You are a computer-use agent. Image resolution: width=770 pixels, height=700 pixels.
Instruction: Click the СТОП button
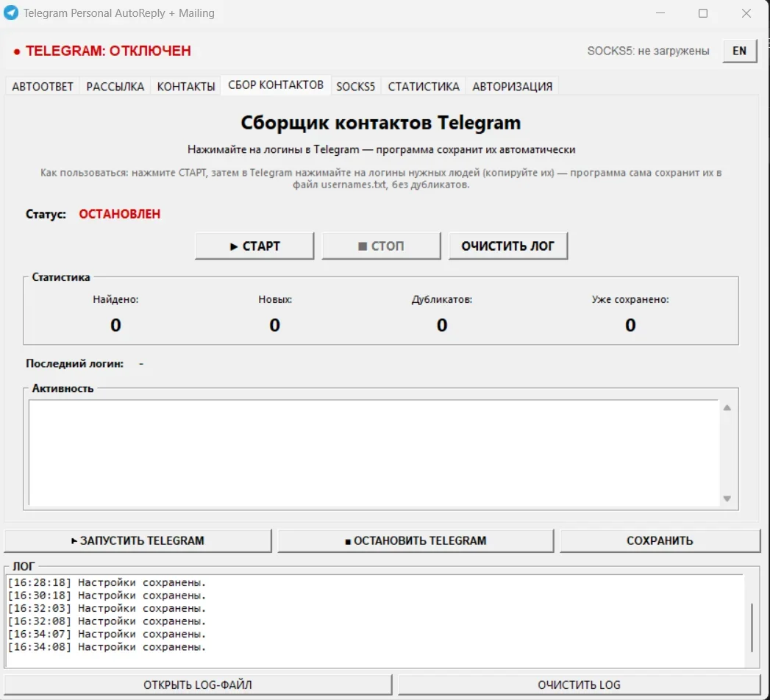pyautogui.click(x=381, y=246)
